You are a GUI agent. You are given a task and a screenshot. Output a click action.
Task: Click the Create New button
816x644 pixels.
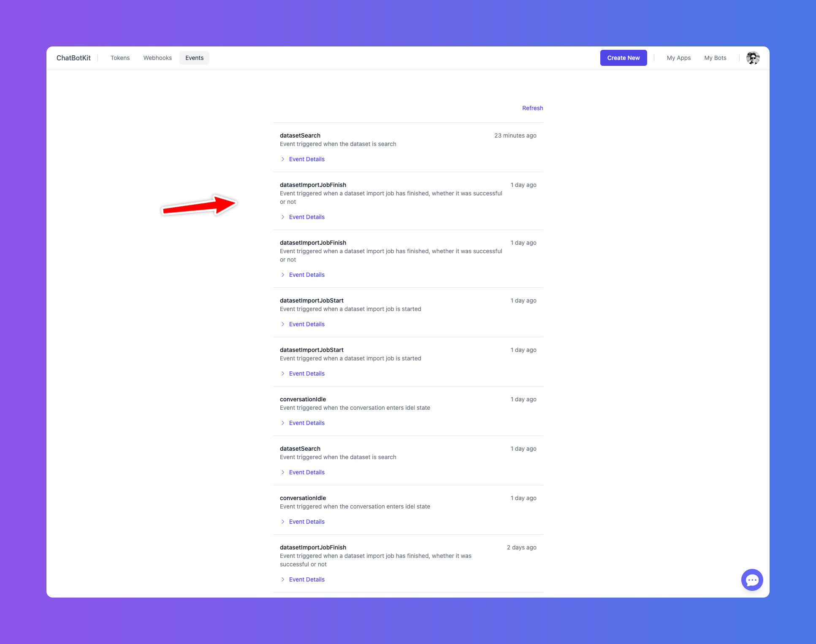pos(623,58)
